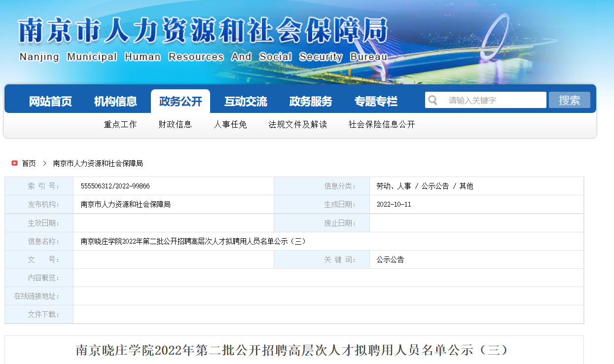The image size is (614, 364).
Task: Open the 专题专栏 tab
Action: point(376,102)
